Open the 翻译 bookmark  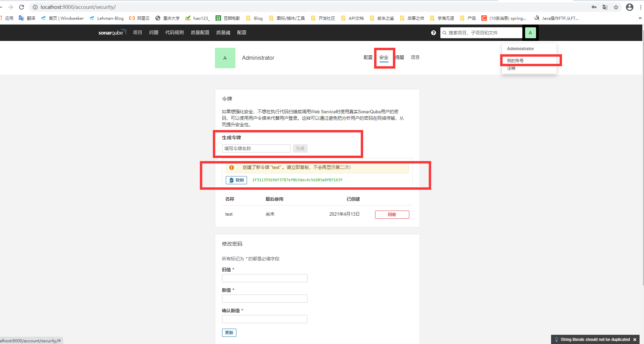pyautogui.click(x=27, y=18)
